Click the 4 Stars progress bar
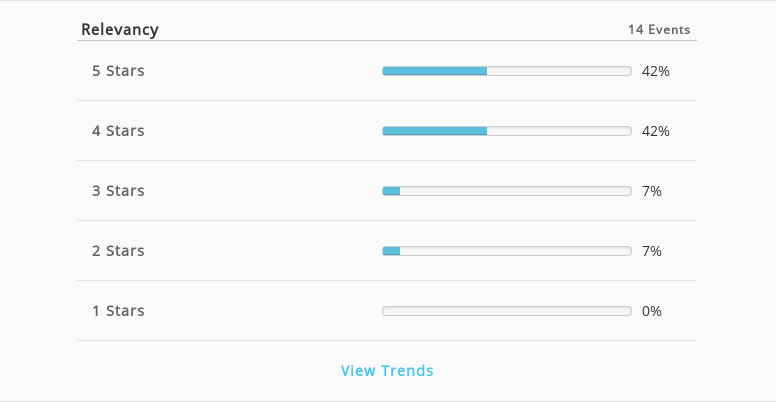The image size is (776, 402). (507, 131)
